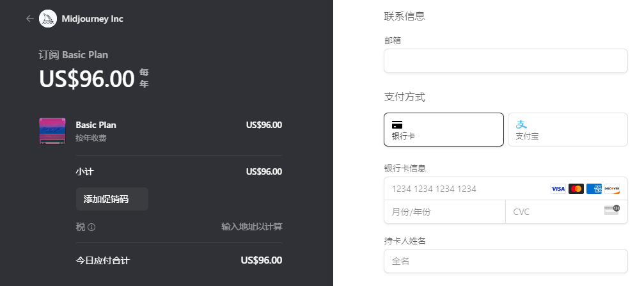Click the Midjourney Inc merchant name
The width and height of the screenshot is (644, 286).
point(92,19)
